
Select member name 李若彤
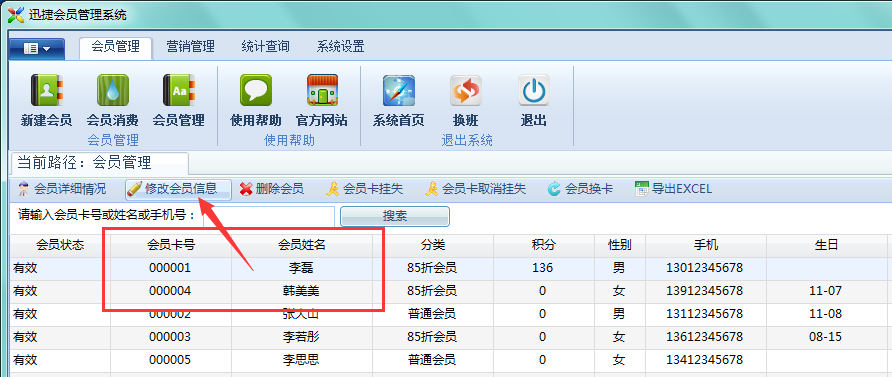[302, 337]
